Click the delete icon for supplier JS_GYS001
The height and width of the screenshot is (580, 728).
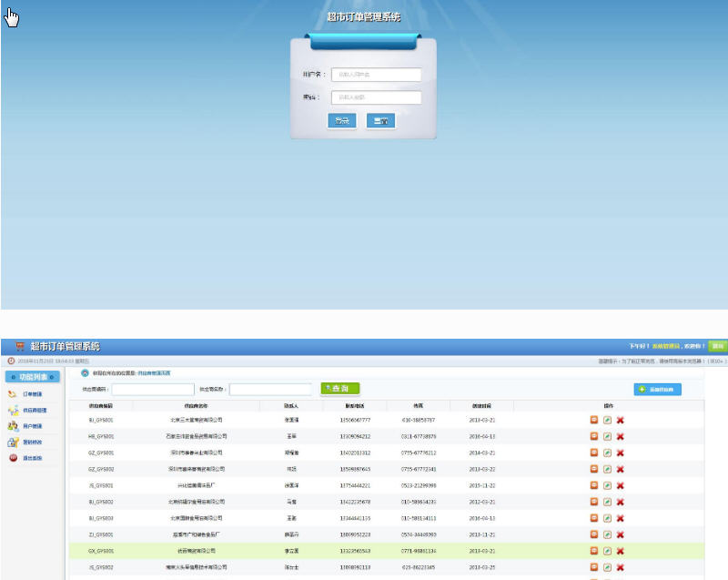[x=620, y=485]
